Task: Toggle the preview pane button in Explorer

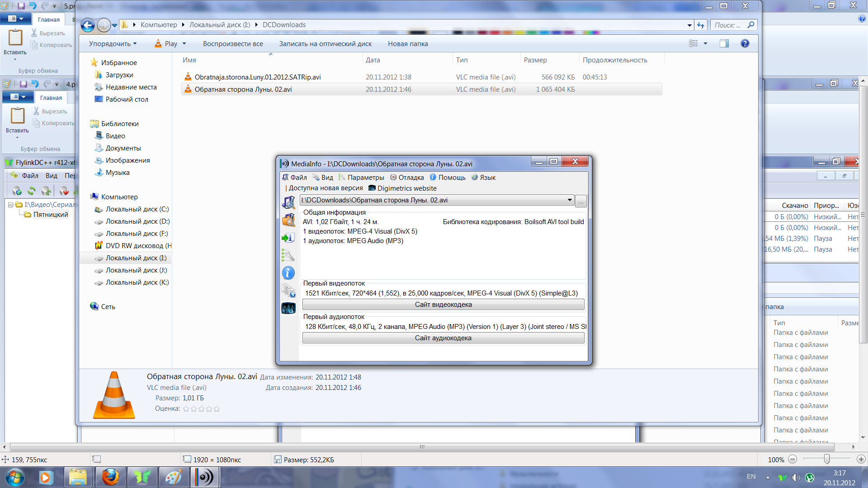Action: coord(724,43)
